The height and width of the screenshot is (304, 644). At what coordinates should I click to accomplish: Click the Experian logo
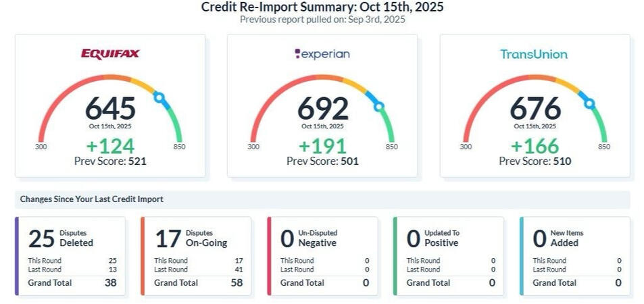pyautogui.click(x=322, y=54)
